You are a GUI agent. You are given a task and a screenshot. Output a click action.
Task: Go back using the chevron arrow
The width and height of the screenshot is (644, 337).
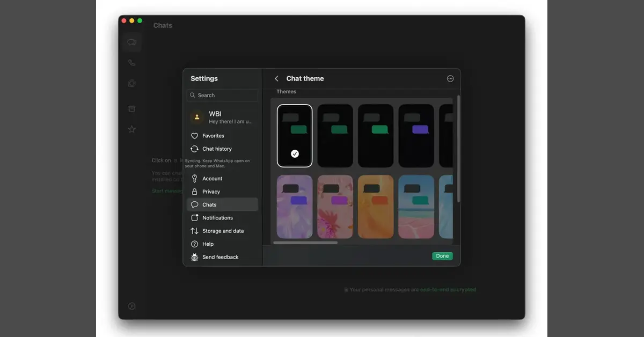click(276, 79)
